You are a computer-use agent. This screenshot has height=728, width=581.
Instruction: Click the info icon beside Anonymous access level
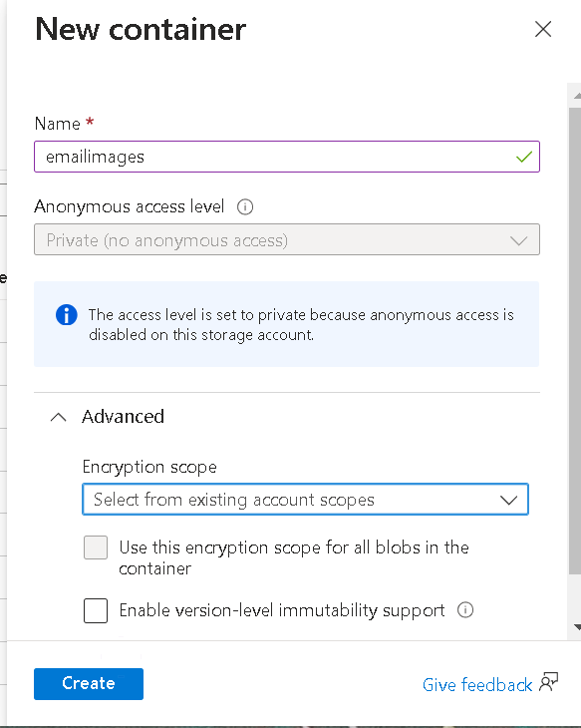245,206
